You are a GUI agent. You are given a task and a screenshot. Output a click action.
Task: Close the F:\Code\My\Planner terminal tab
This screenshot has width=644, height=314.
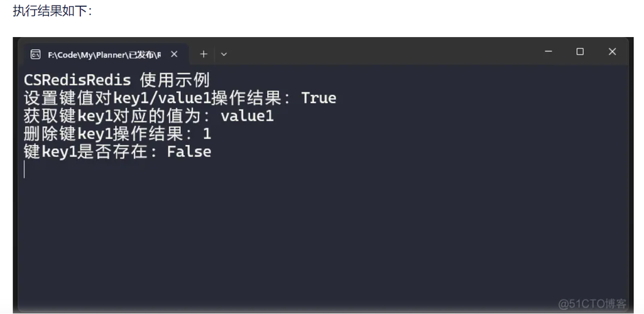(x=174, y=54)
